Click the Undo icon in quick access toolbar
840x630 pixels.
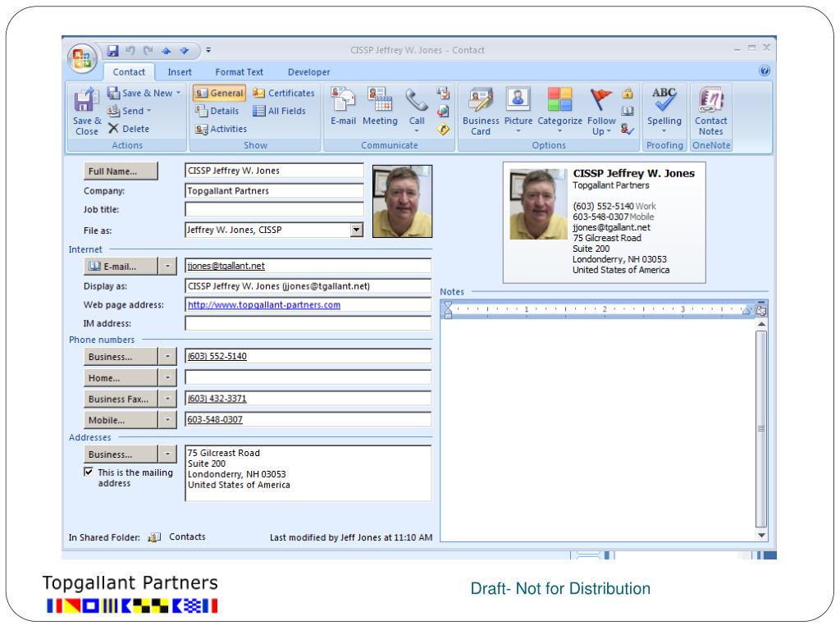click(130, 50)
